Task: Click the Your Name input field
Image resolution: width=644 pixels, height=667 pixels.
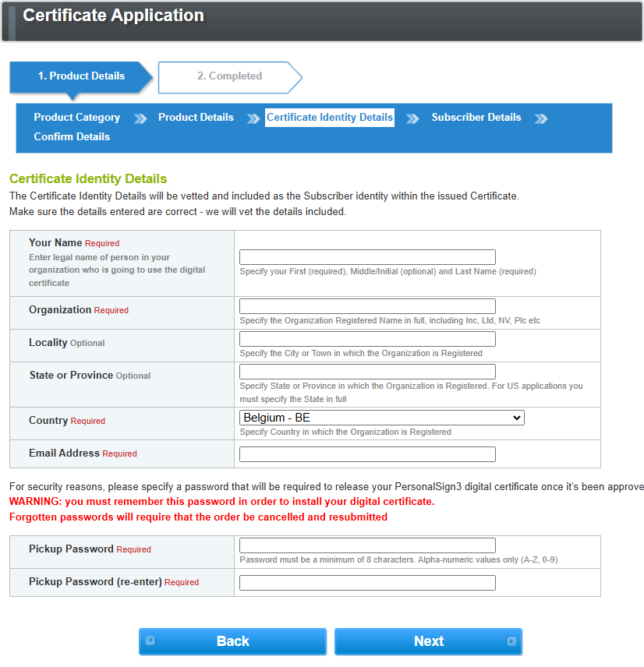Action: pos(367,257)
